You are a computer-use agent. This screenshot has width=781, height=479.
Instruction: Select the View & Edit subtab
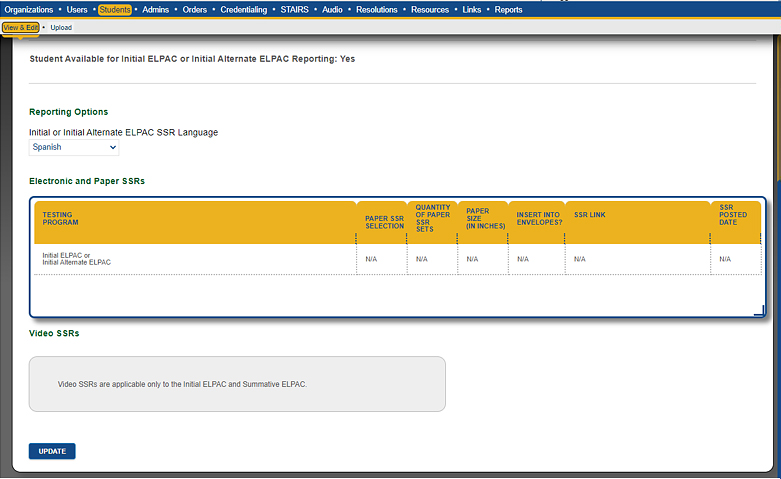click(20, 27)
